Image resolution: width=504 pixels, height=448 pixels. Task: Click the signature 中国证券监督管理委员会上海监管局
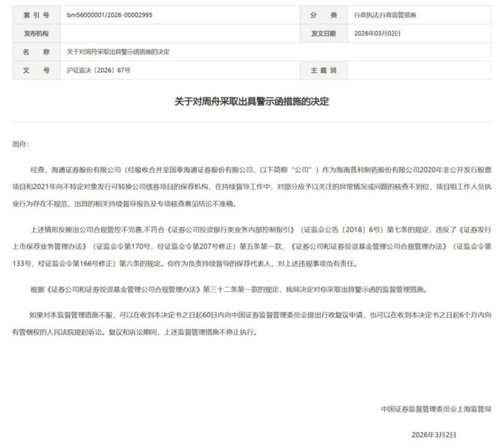tap(436, 409)
